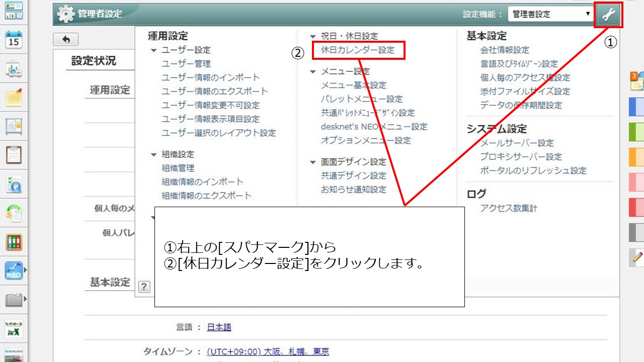Image resolution: width=644 pixels, height=362 pixels.
Task: Open メニュー基本設定
Action: click(x=354, y=85)
